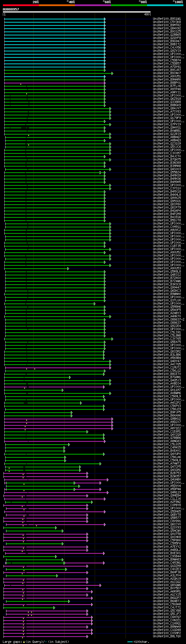Select the UniRef100_Q6CCV0 label
Screen dimensions: 186x644
coord(167,524)
